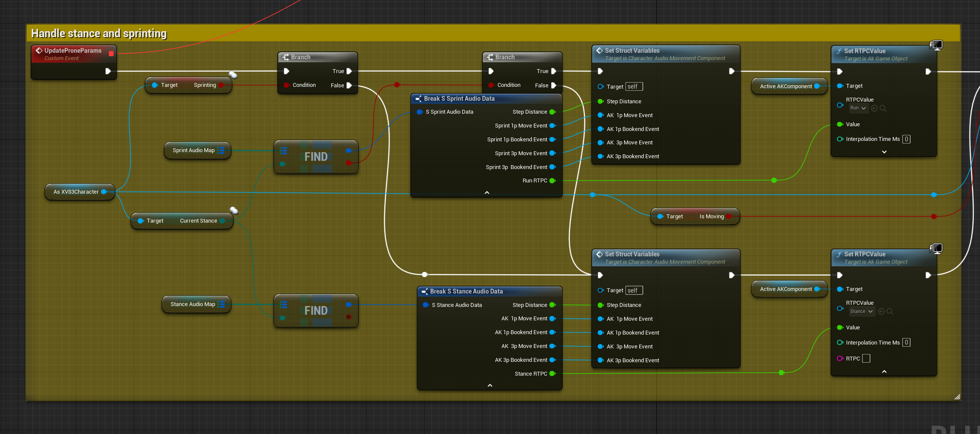
Task: Click the Break S Stance Audio Data header
Action: tap(490, 292)
